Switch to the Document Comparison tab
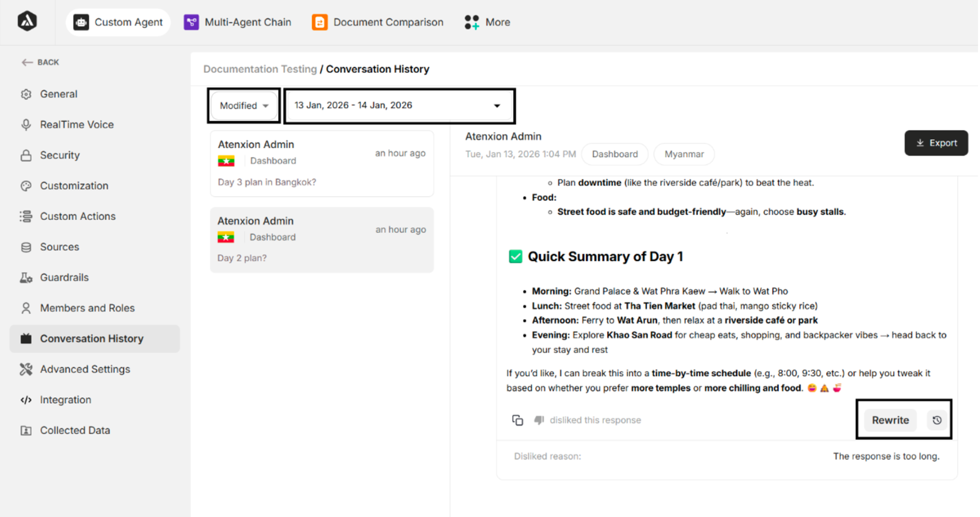Image resolution: width=980 pixels, height=517 pixels. click(378, 22)
